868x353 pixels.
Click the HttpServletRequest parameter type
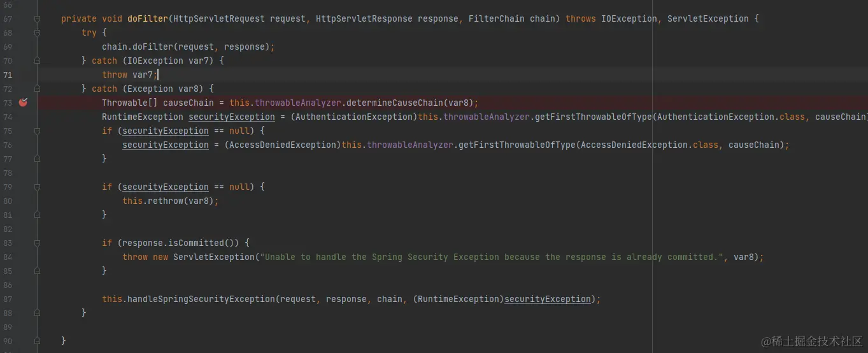click(219, 18)
